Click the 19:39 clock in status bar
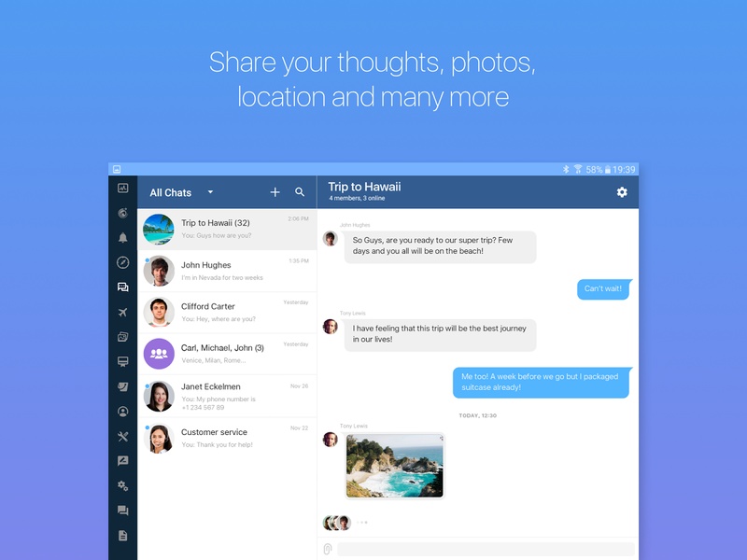This screenshot has width=747, height=560. point(624,170)
